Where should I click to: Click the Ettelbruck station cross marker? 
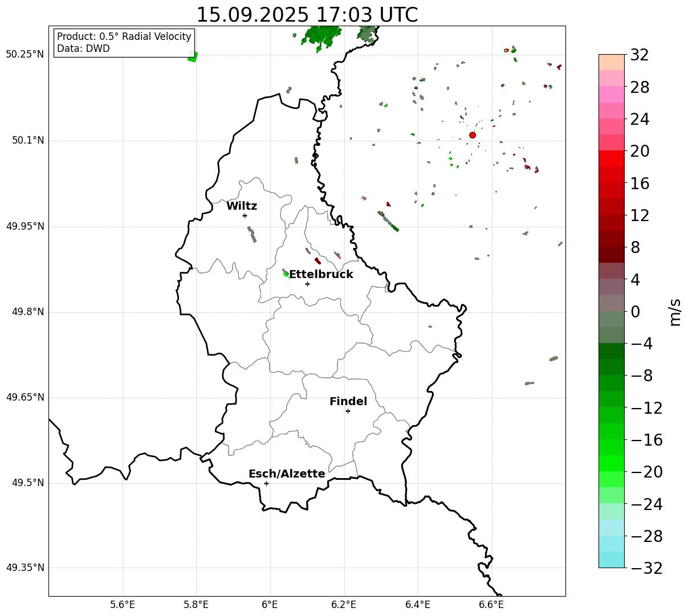pyautogui.click(x=307, y=284)
